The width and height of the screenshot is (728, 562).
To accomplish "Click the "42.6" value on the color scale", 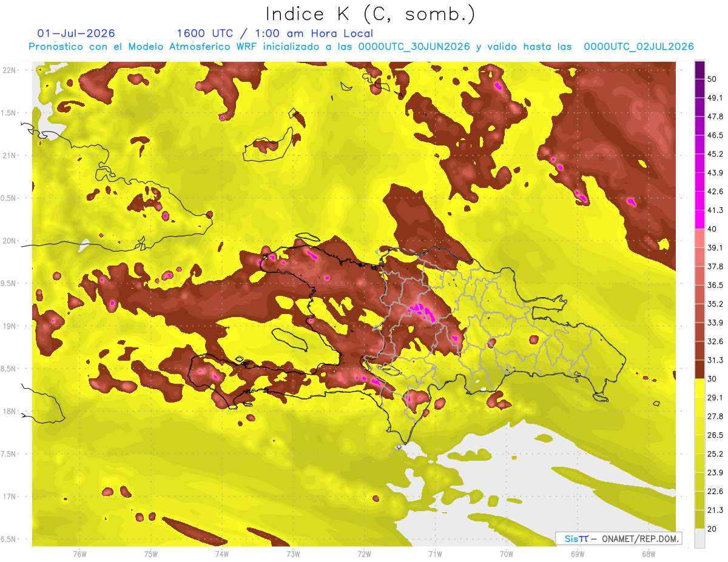I will click(x=715, y=192).
